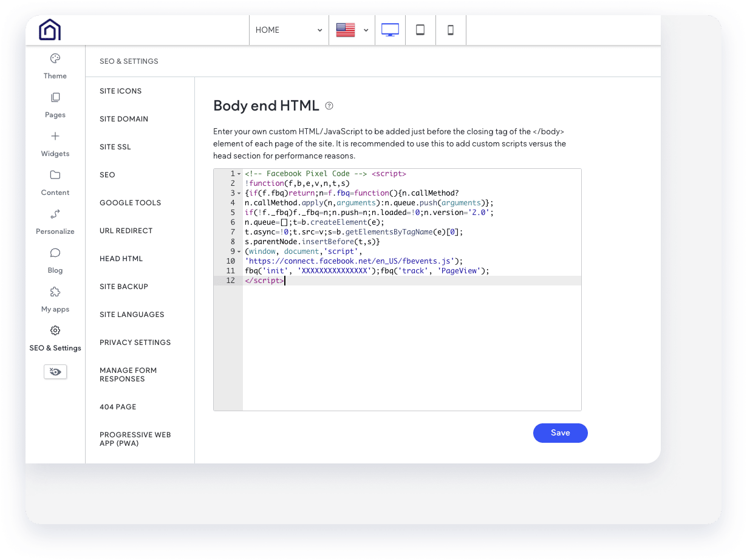Click the SEO & SETTINGS panel header
The image size is (747, 560).
click(x=129, y=61)
